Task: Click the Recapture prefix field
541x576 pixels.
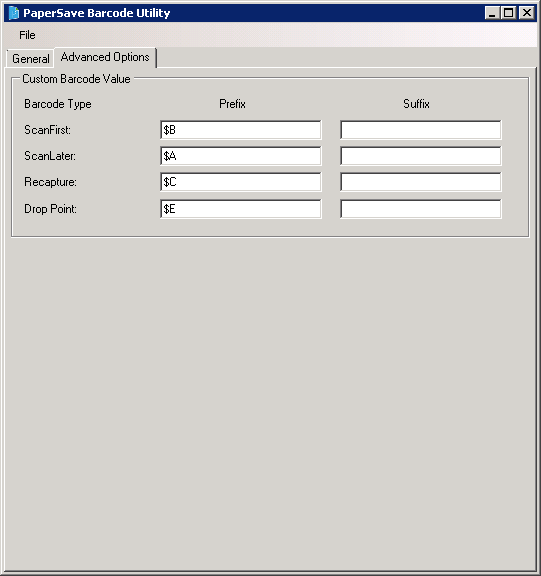Action: point(241,182)
